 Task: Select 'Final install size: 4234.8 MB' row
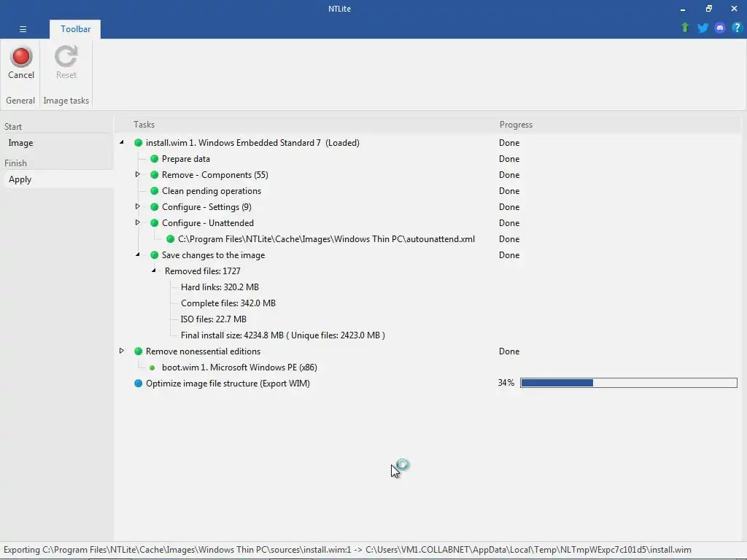click(283, 335)
